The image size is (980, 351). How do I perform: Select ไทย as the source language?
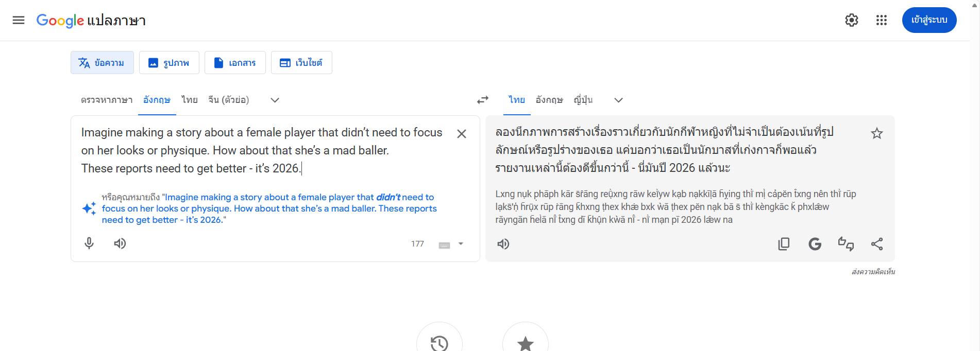pos(189,100)
